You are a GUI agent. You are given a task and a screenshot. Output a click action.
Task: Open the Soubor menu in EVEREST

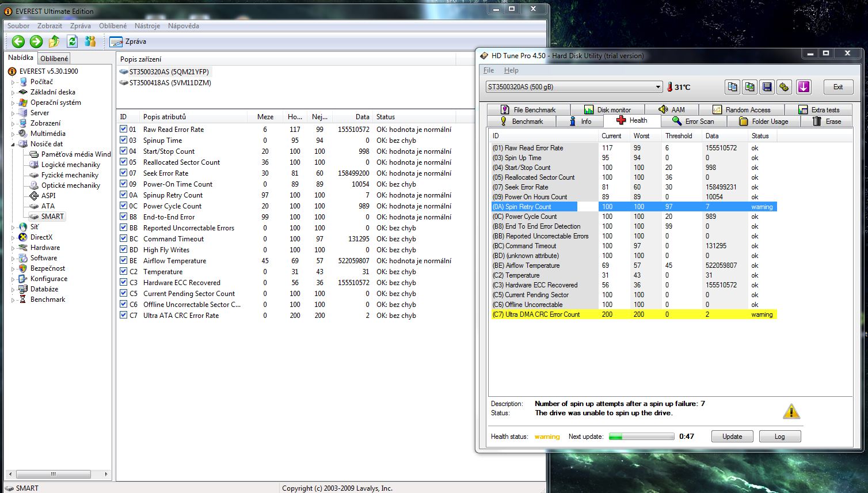(18, 26)
